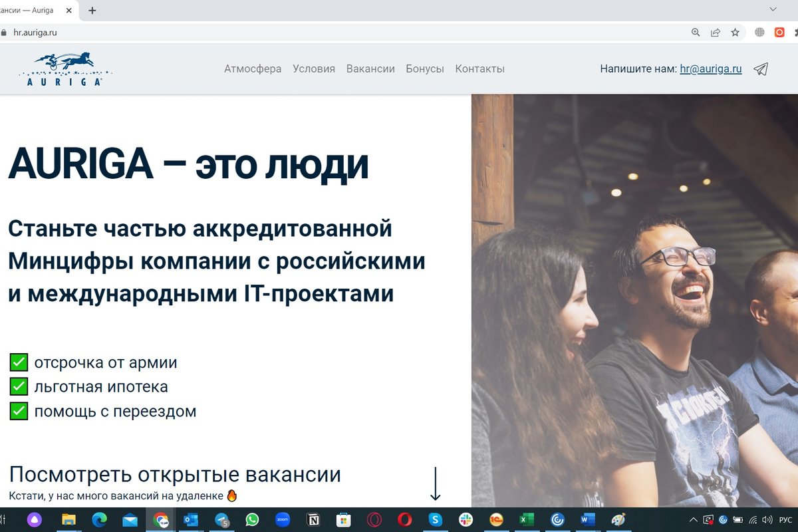This screenshot has height=532, width=798.
Task: Open the zoom magnifier icon in address bar
Action: tap(696, 32)
